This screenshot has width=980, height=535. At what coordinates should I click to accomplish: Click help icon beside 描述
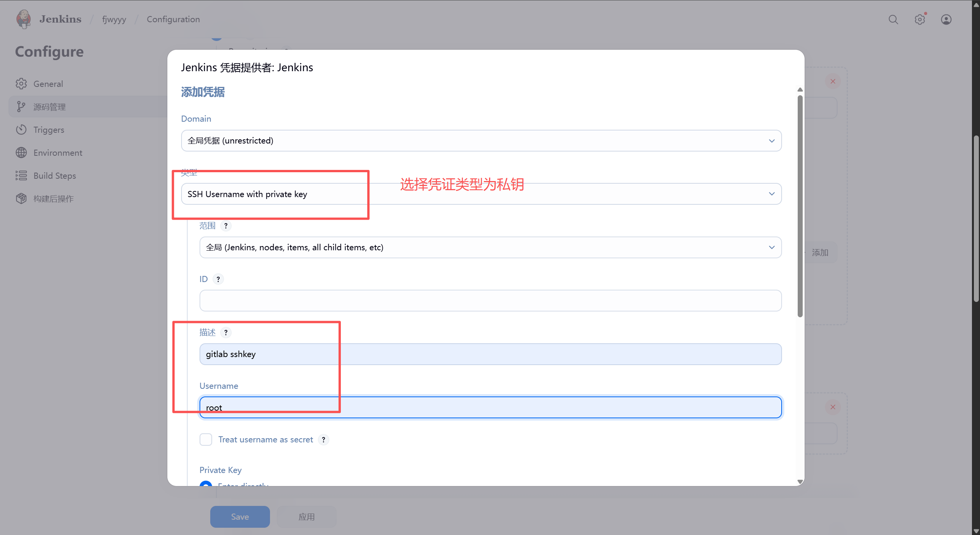point(226,333)
